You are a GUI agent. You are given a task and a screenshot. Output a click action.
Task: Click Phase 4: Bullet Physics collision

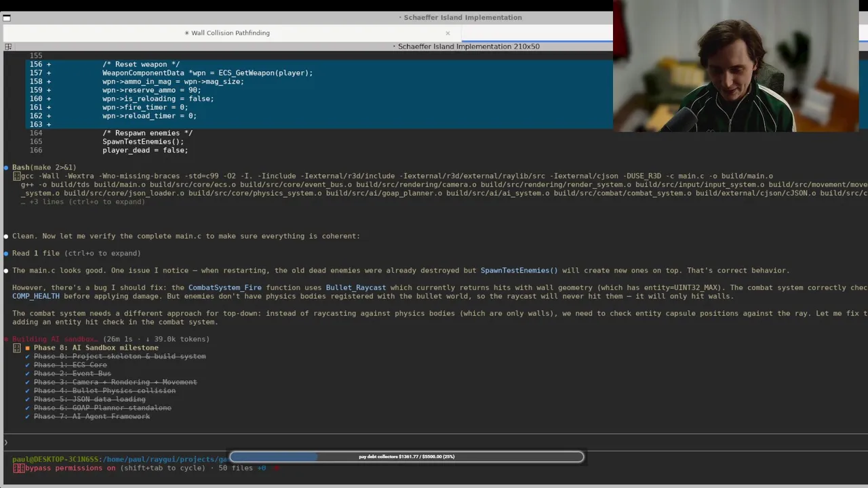pyautogui.click(x=104, y=390)
